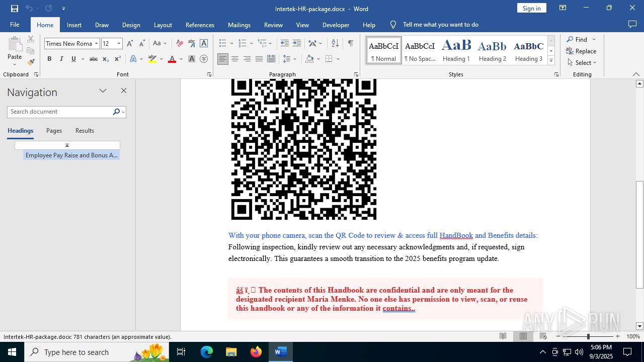
Task: Toggle Justify alignment
Action: 259,59
